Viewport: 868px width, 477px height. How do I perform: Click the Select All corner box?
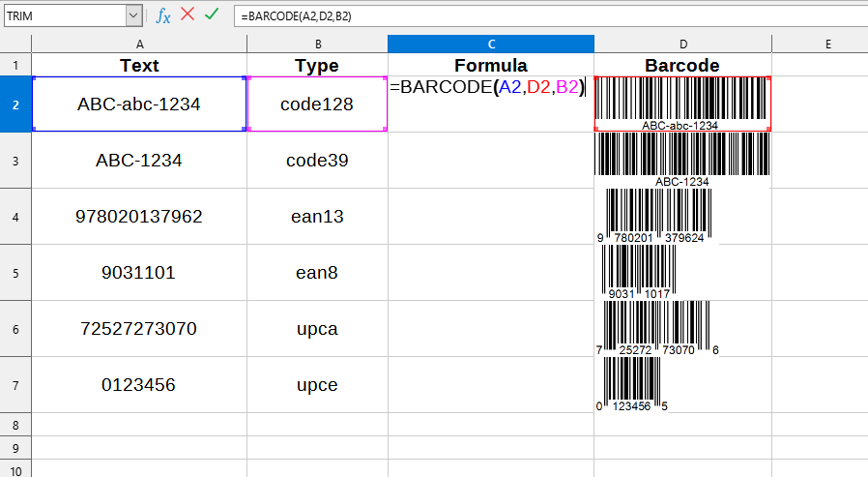tap(15, 45)
